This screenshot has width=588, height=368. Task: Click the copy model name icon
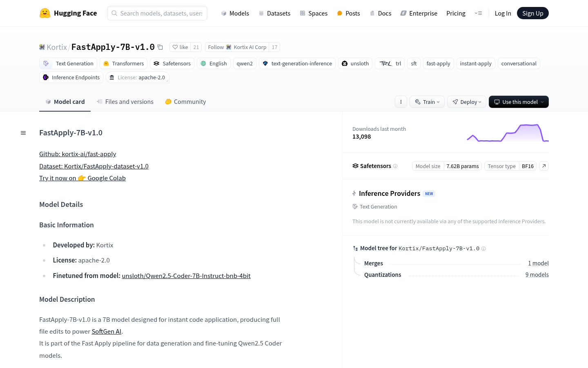click(x=160, y=47)
